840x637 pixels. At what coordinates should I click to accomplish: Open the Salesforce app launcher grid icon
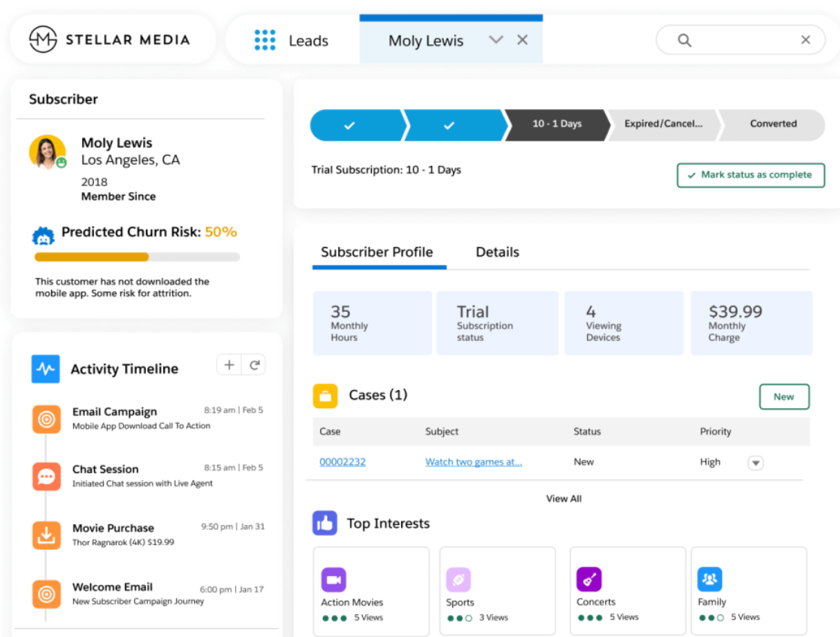tap(265, 40)
